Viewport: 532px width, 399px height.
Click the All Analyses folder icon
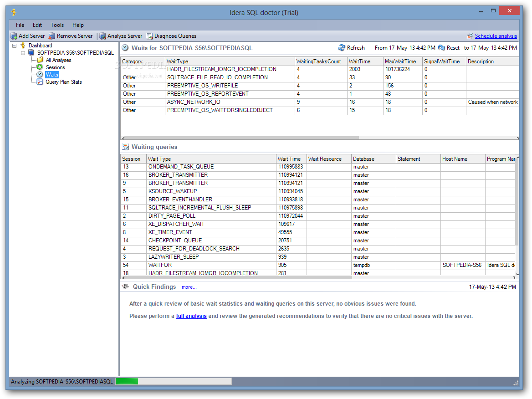[x=40, y=60]
